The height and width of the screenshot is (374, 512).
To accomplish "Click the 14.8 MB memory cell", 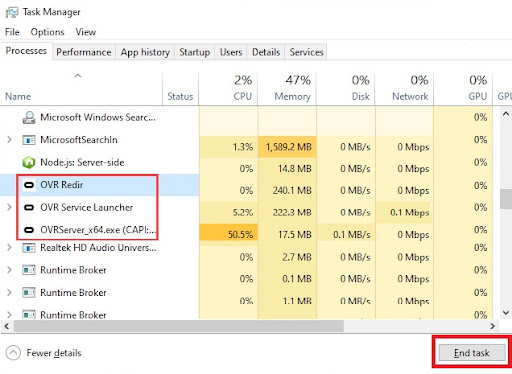I will click(287, 169).
